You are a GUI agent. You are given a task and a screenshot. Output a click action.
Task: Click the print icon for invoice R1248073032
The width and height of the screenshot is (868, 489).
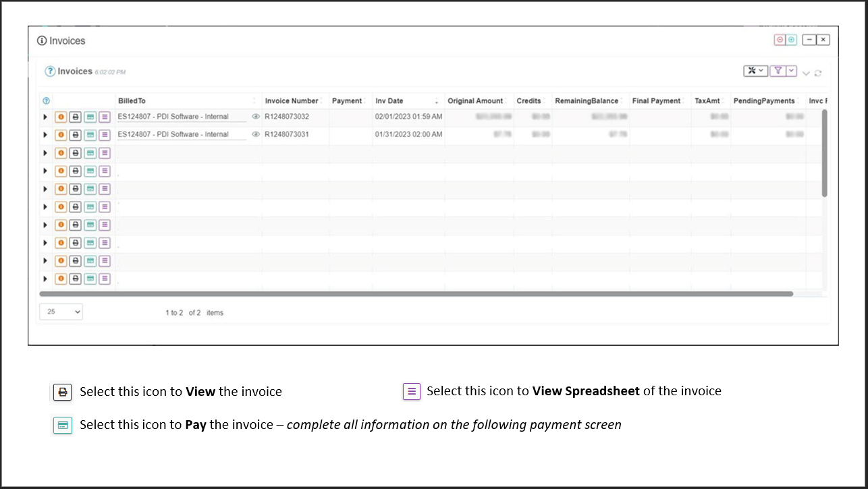(75, 117)
